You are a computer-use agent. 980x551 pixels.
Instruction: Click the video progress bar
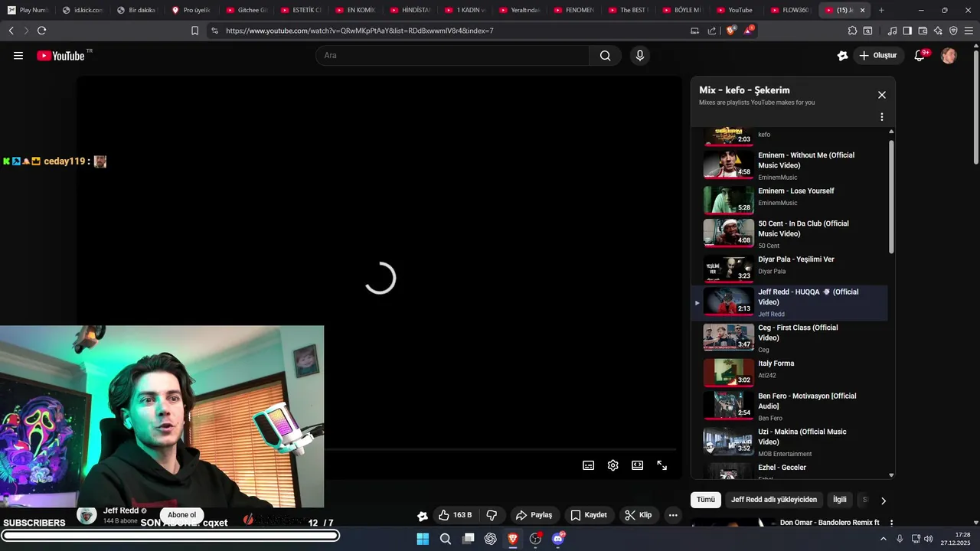tap(500, 450)
